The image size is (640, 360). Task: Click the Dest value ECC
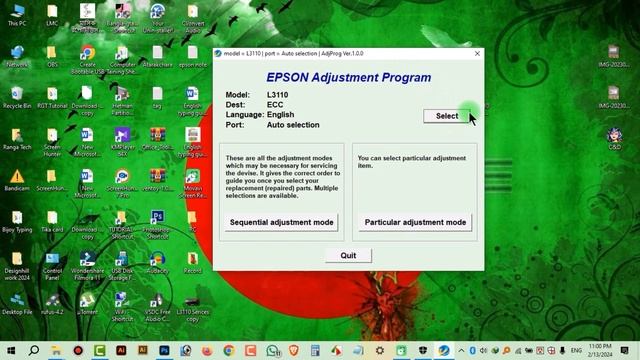point(275,104)
